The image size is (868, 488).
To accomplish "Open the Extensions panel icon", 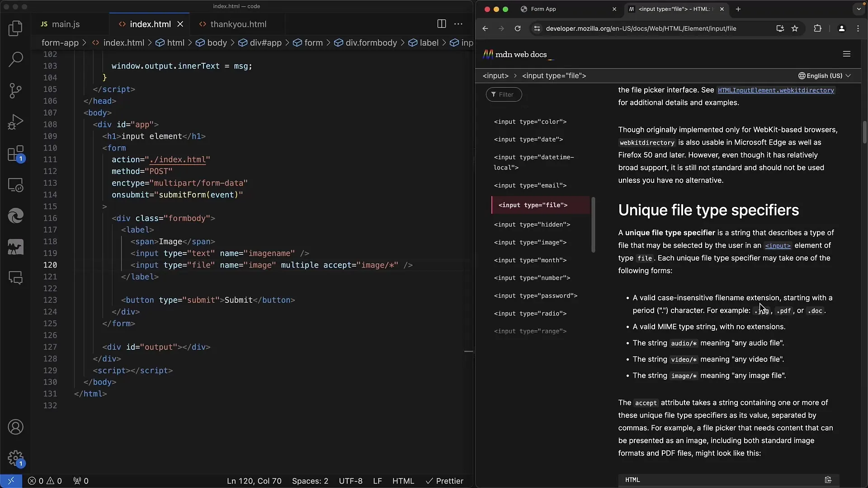I will click(16, 153).
